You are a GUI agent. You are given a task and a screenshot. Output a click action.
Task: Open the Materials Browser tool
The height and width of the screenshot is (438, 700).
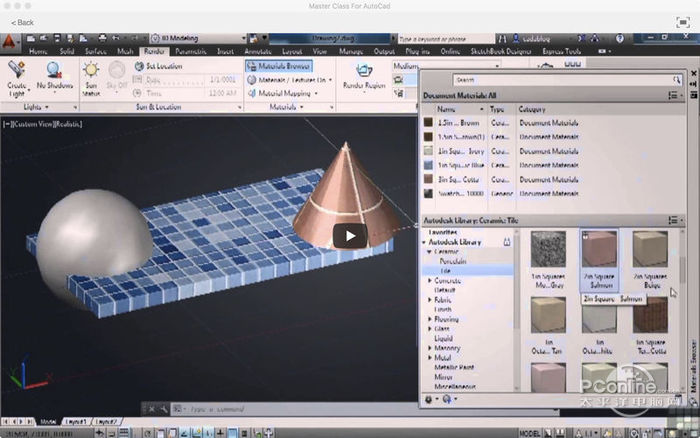click(275, 66)
